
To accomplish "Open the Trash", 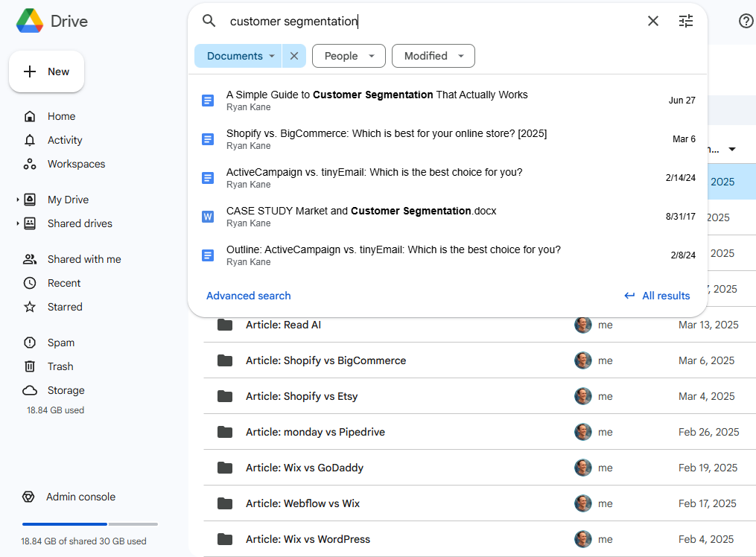I will click(x=60, y=366).
